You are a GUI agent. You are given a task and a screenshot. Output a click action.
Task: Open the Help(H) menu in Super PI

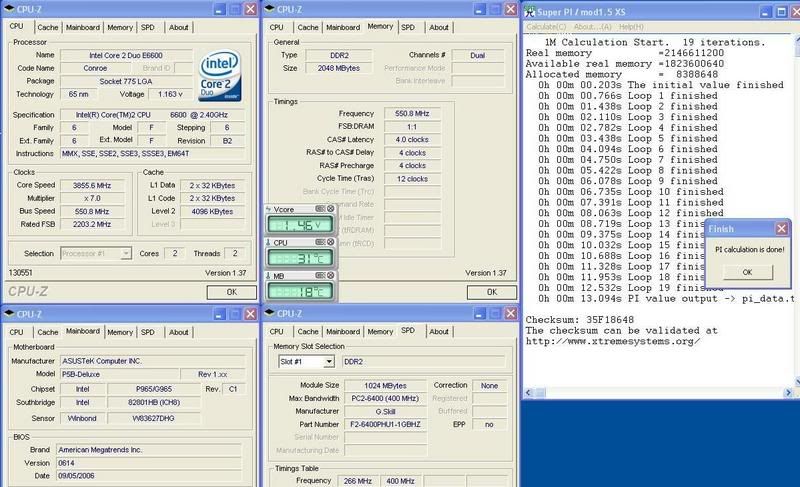631,27
